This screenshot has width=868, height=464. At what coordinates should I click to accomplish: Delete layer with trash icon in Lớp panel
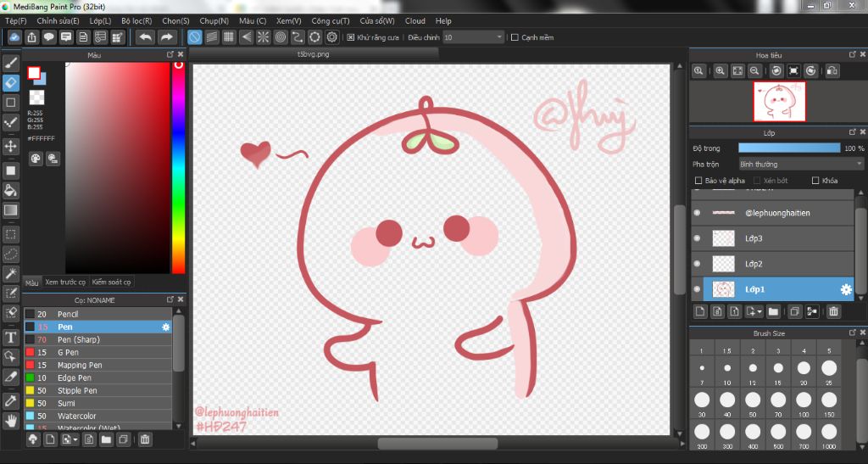(834, 311)
